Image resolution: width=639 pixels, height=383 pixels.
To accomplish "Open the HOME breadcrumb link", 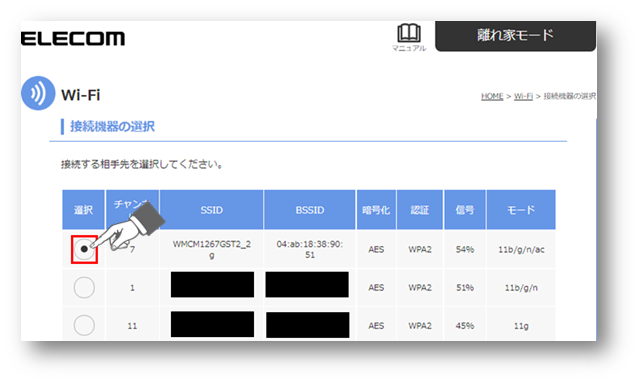I will pos(492,96).
